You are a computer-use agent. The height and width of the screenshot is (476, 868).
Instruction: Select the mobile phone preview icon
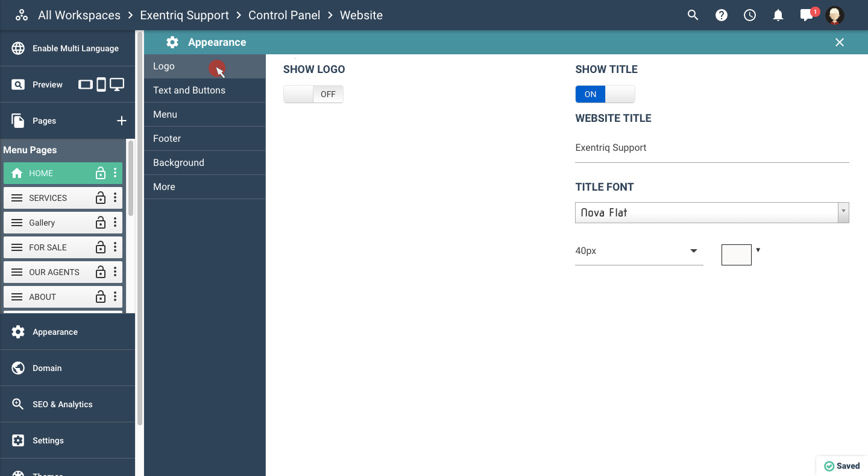click(x=101, y=84)
